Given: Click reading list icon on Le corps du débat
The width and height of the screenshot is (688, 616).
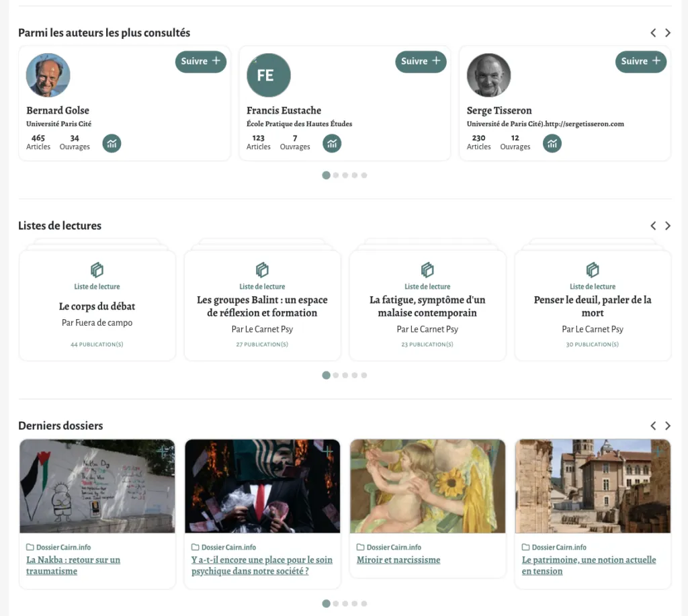Looking at the screenshot, I should (97, 270).
